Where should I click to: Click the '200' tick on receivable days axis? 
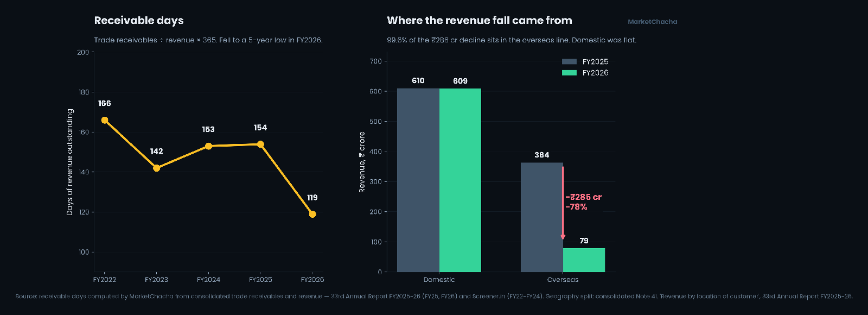83,53
